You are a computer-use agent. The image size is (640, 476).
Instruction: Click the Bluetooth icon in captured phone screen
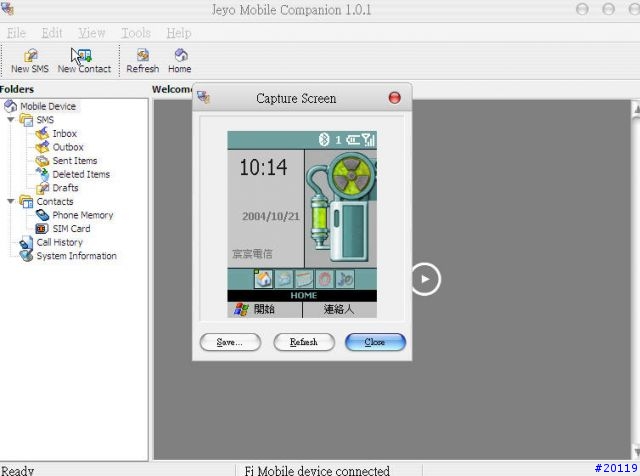324,140
